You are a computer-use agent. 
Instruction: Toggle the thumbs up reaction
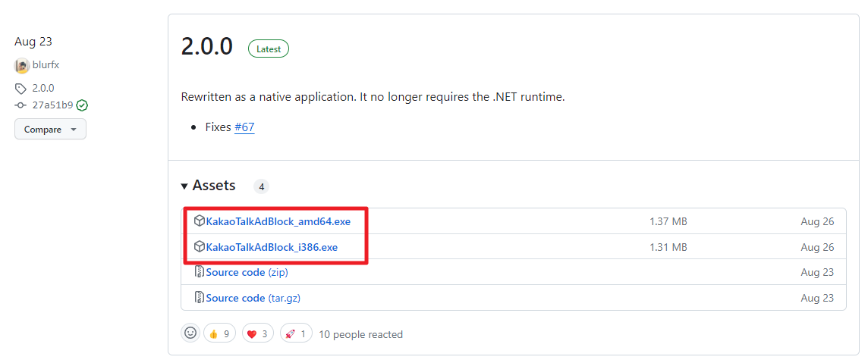[x=219, y=333]
